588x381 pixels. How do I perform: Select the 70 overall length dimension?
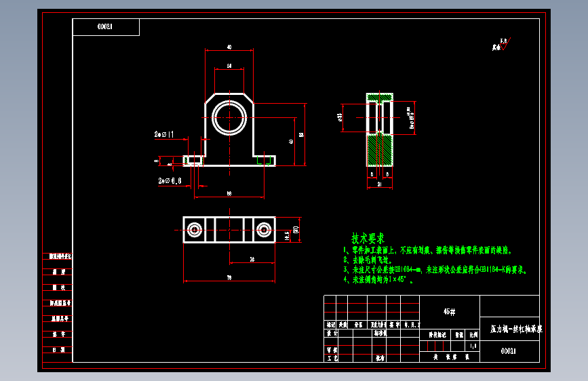(x=229, y=277)
